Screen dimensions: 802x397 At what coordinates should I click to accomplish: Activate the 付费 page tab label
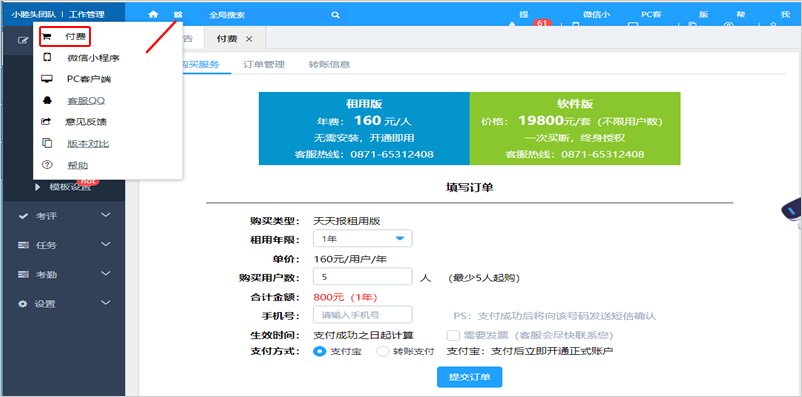227,39
